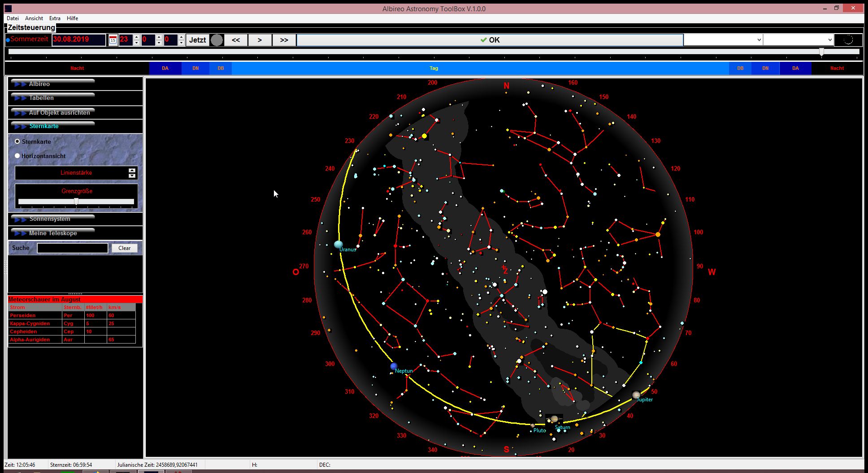Step time backward with << button

tap(236, 40)
